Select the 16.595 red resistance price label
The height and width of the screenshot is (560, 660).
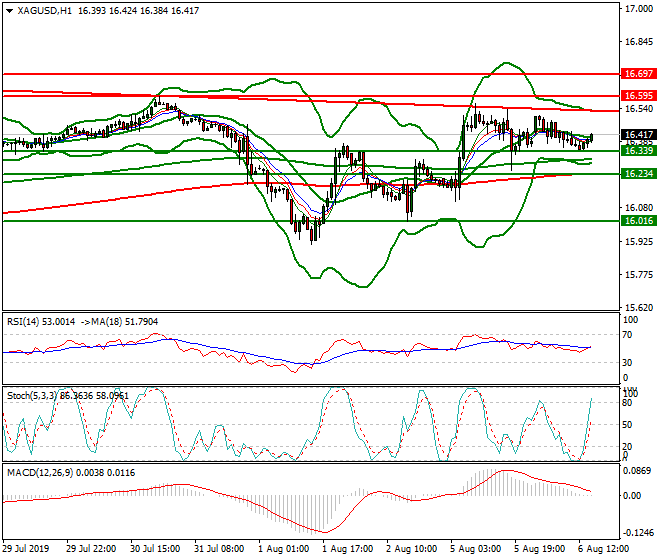pyautogui.click(x=639, y=96)
